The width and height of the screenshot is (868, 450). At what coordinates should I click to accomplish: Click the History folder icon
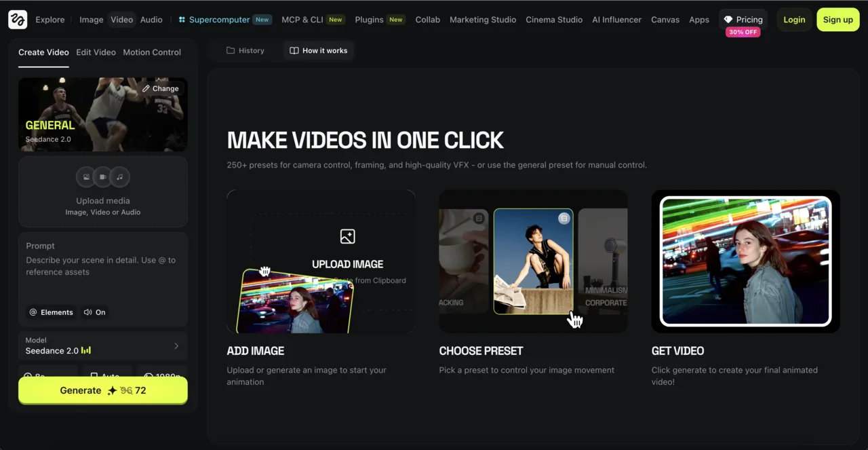coord(231,50)
